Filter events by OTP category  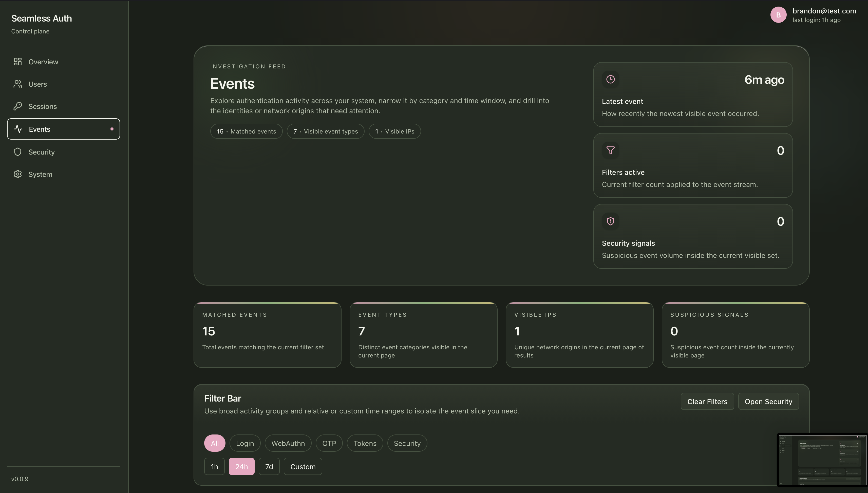coord(329,443)
